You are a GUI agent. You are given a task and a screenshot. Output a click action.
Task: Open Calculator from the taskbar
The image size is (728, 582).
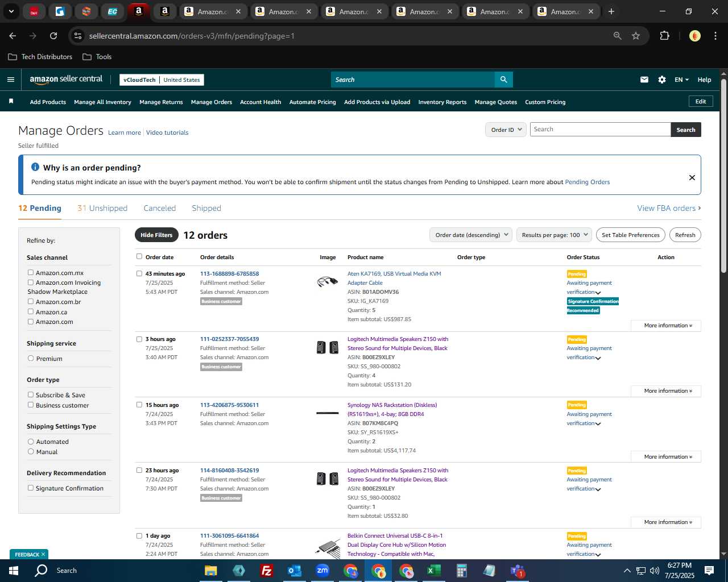coord(461,571)
